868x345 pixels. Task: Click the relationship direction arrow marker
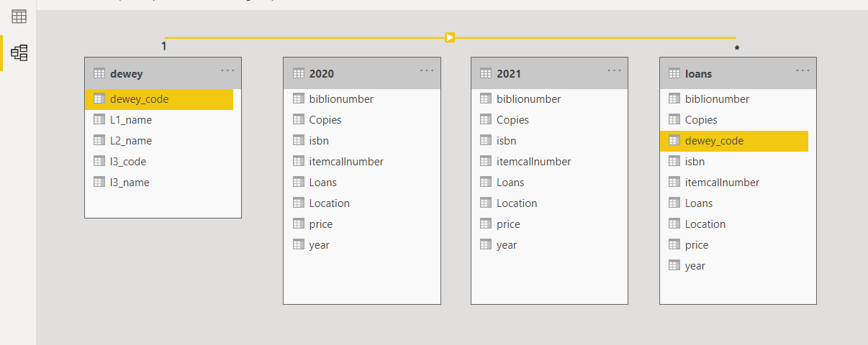coord(450,37)
